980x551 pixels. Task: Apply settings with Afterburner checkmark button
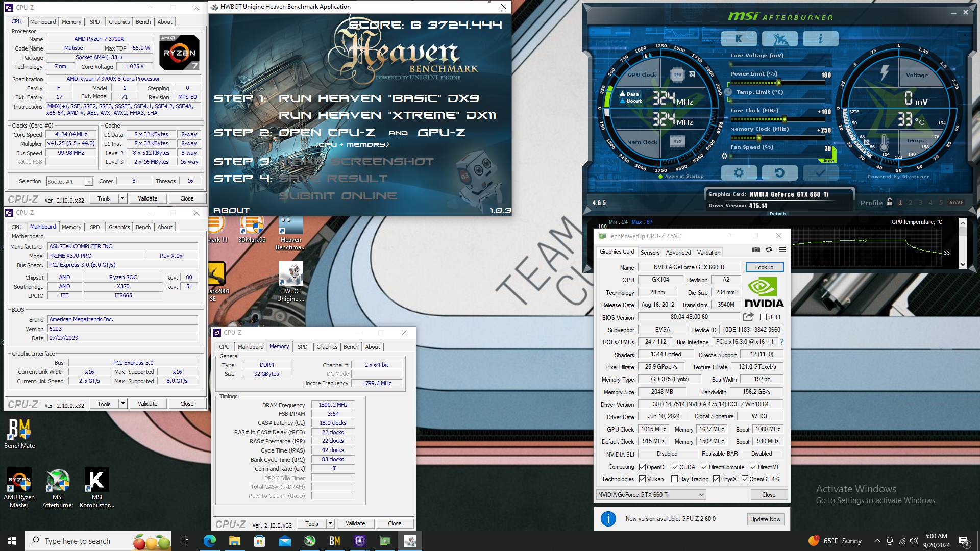pos(820,173)
